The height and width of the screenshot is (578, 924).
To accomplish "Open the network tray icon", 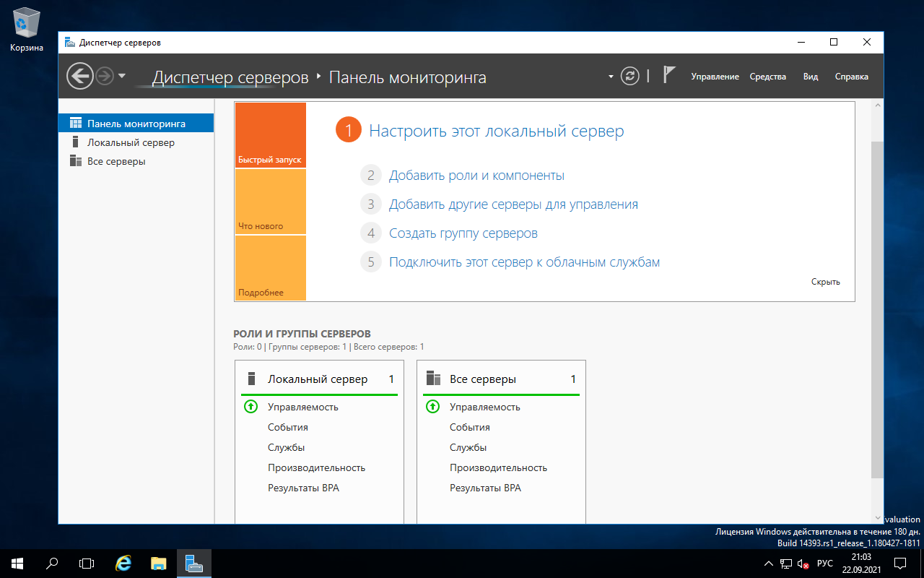I will (786, 564).
